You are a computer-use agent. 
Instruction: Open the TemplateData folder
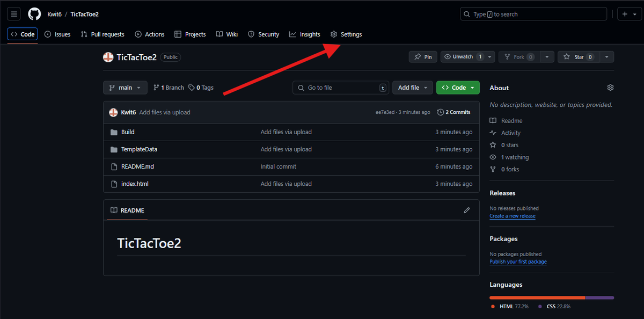[139, 149]
